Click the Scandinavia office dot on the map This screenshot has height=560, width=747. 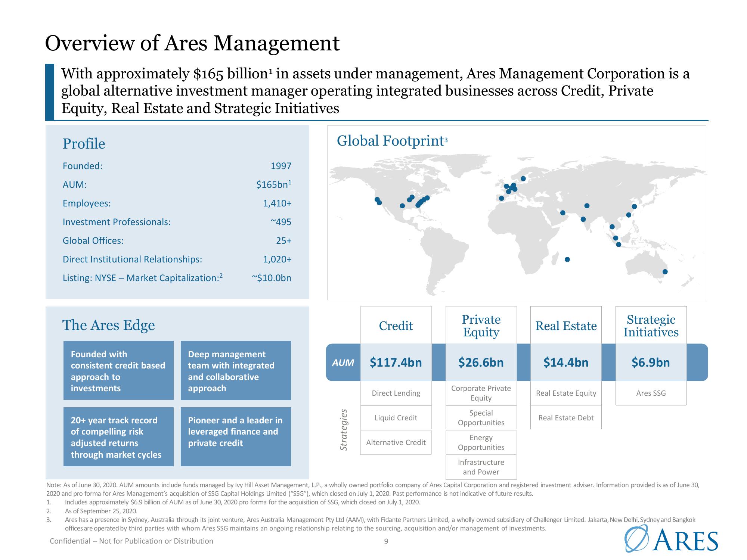click(523, 178)
